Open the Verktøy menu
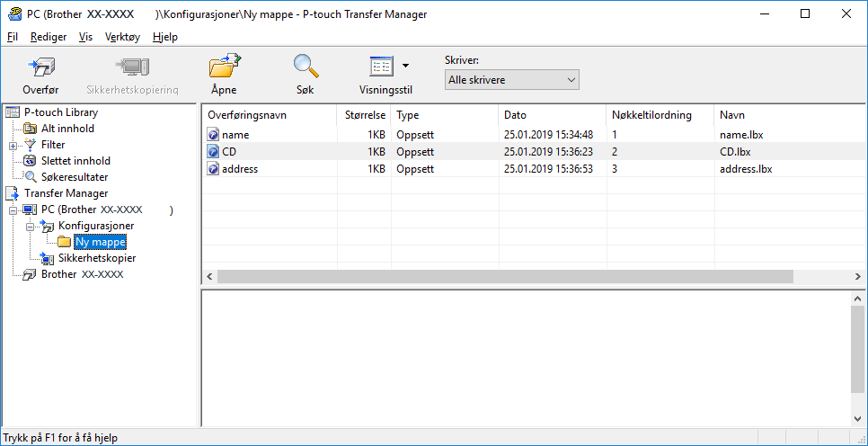Viewport: 868px width, 446px height. [122, 37]
